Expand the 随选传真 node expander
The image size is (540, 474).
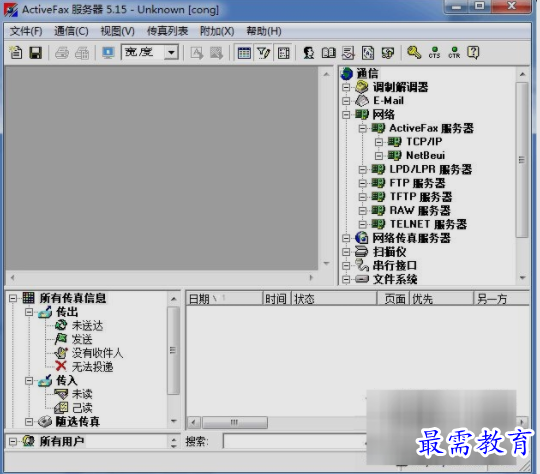(x=29, y=422)
